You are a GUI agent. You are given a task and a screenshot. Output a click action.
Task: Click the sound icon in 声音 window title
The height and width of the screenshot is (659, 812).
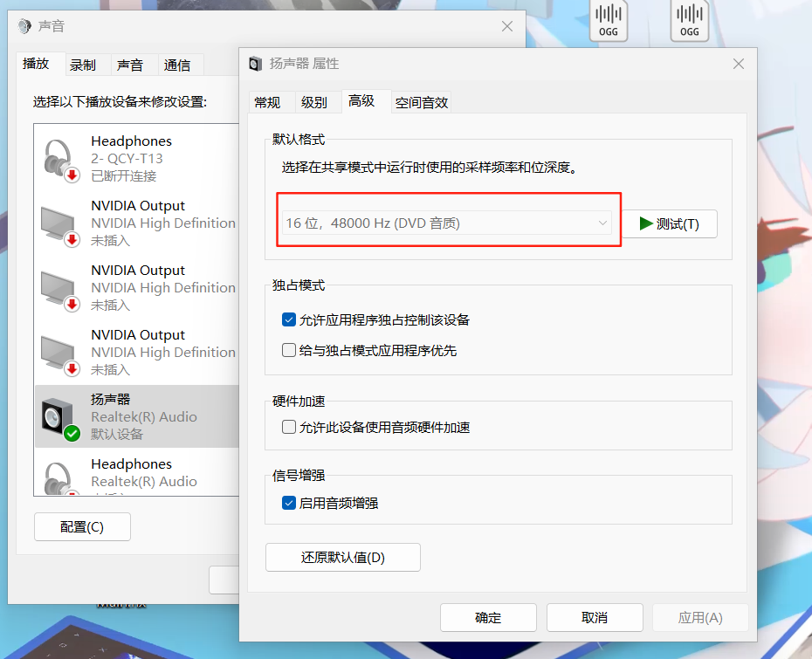coord(24,26)
